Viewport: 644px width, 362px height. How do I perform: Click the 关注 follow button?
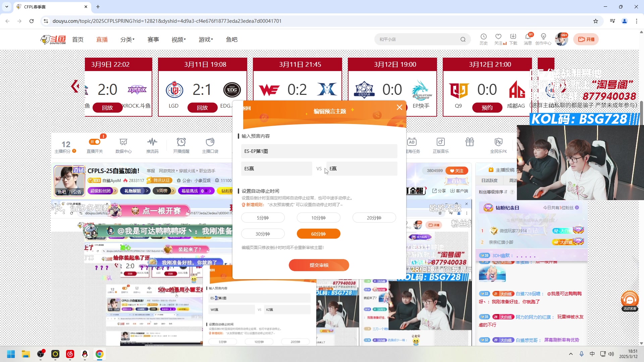click(x=457, y=171)
